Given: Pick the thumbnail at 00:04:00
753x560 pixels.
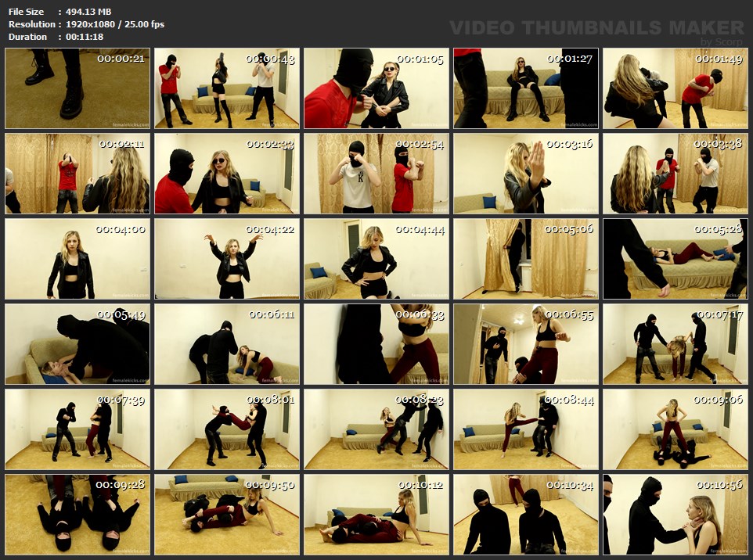Looking at the screenshot, I should [77, 259].
